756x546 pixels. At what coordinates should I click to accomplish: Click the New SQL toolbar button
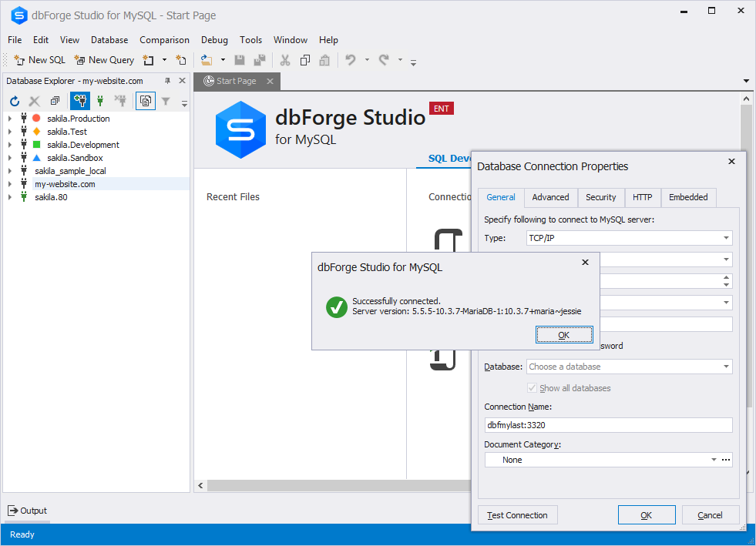(39, 60)
